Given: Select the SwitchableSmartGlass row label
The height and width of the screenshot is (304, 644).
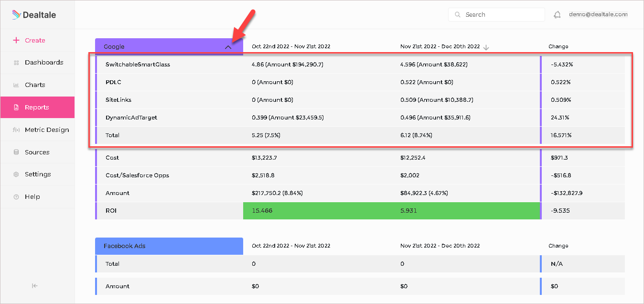Looking at the screenshot, I should tap(138, 65).
